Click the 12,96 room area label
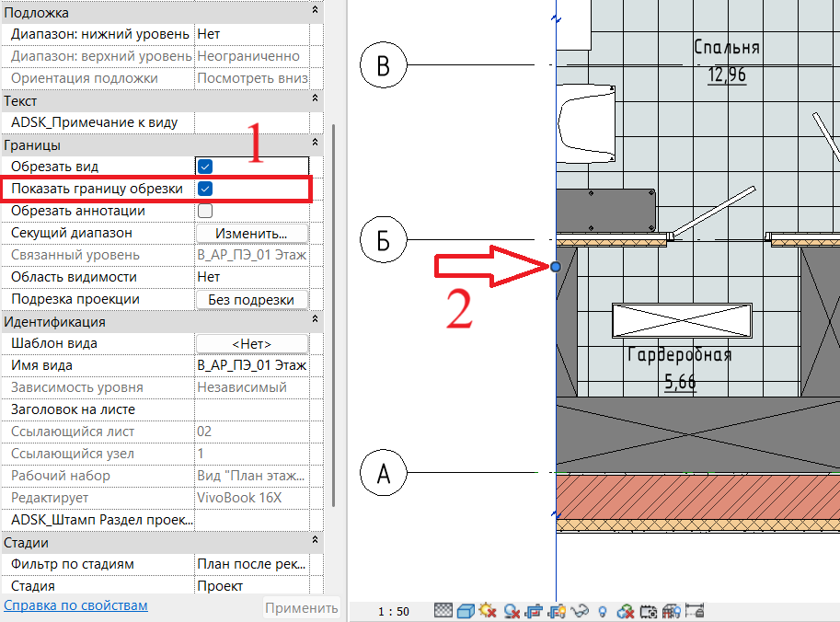This screenshot has width=840, height=622. pos(727,75)
